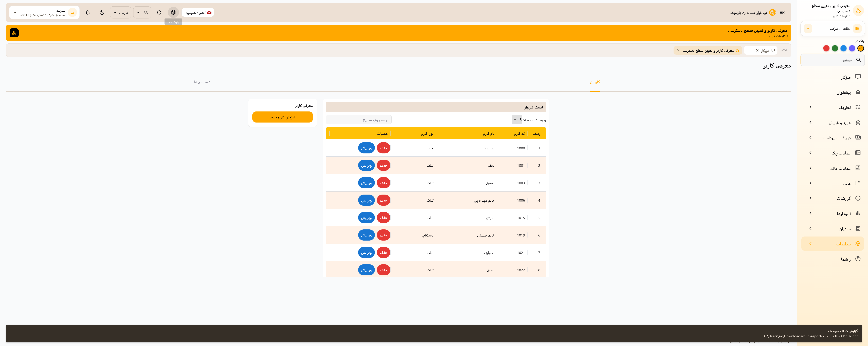
Task: Expand the تعاریف sidebar menu
Action: tap(832, 107)
